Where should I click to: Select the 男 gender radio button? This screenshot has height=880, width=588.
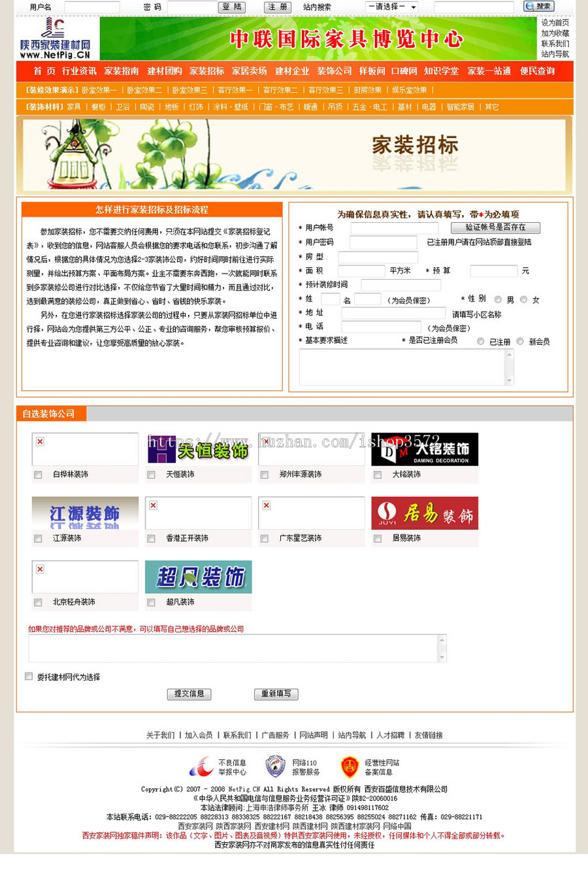498,299
